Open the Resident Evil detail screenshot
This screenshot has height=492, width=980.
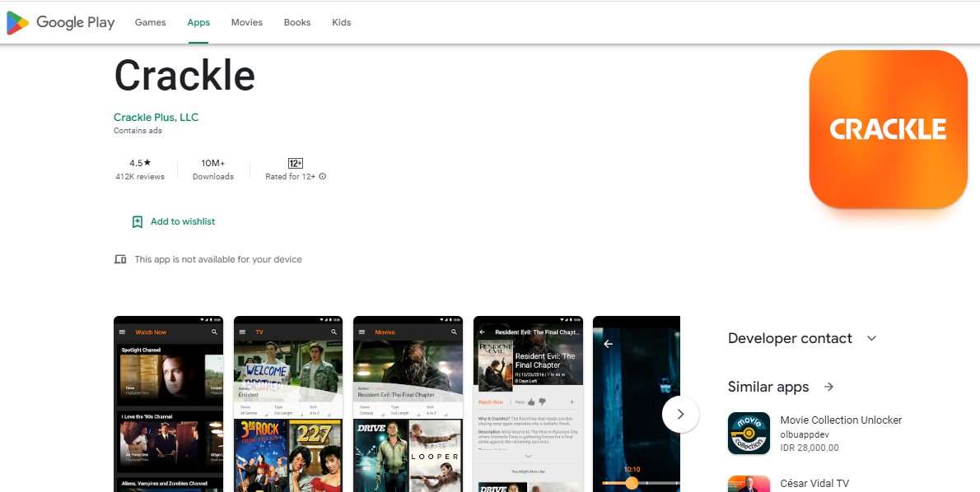coord(528,404)
